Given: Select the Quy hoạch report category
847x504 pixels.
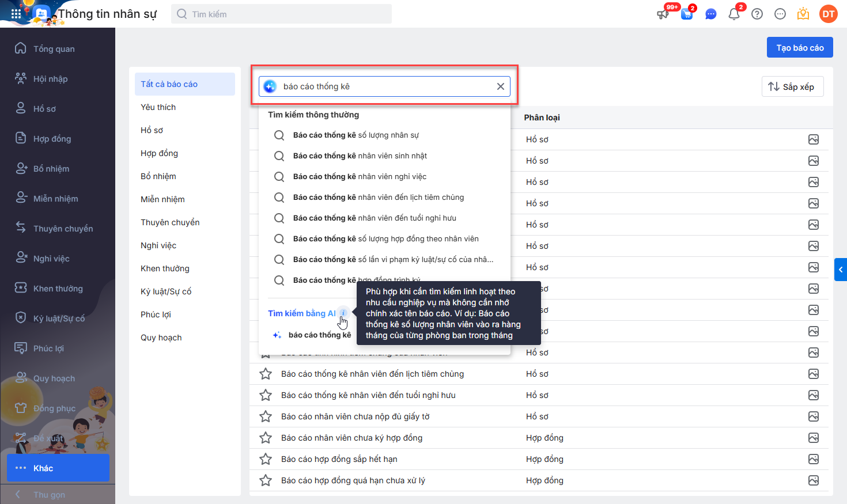Looking at the screenshot, I should [185, 338].
